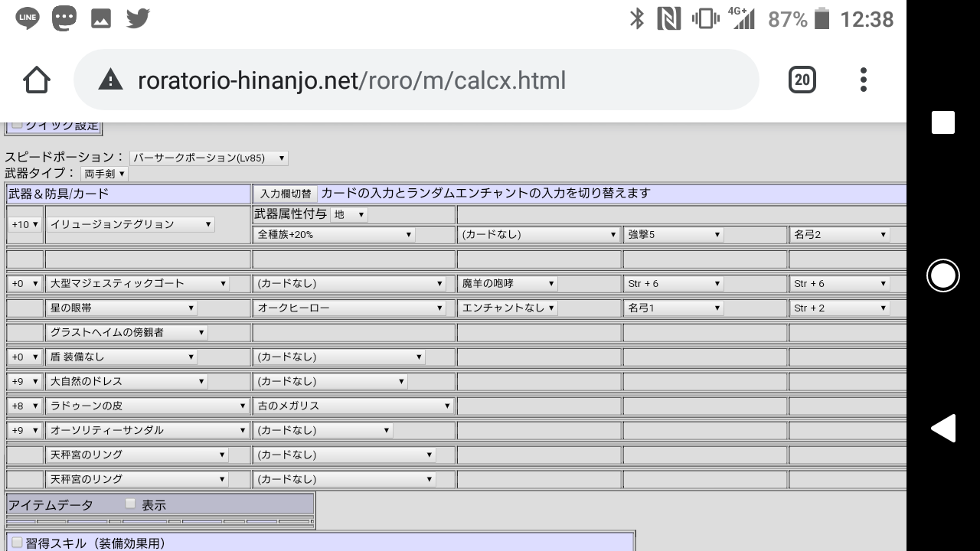Tap the URL address bar
The height and width of the screenshot is (551, 980).
416,80
